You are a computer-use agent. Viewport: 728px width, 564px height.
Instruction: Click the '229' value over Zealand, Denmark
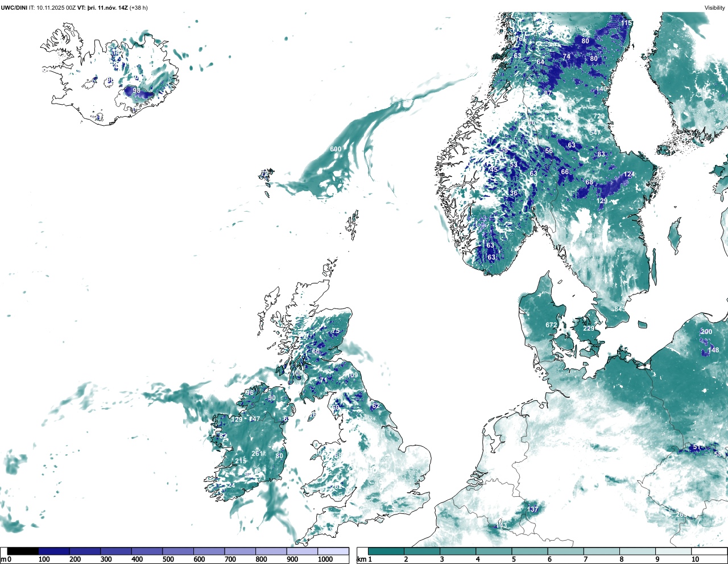tap(589, 328)
